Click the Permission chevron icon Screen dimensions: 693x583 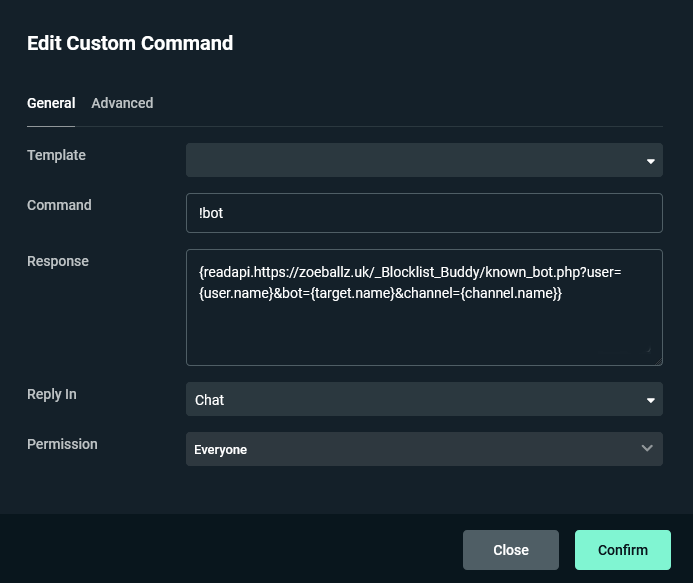tap(647, 449)
